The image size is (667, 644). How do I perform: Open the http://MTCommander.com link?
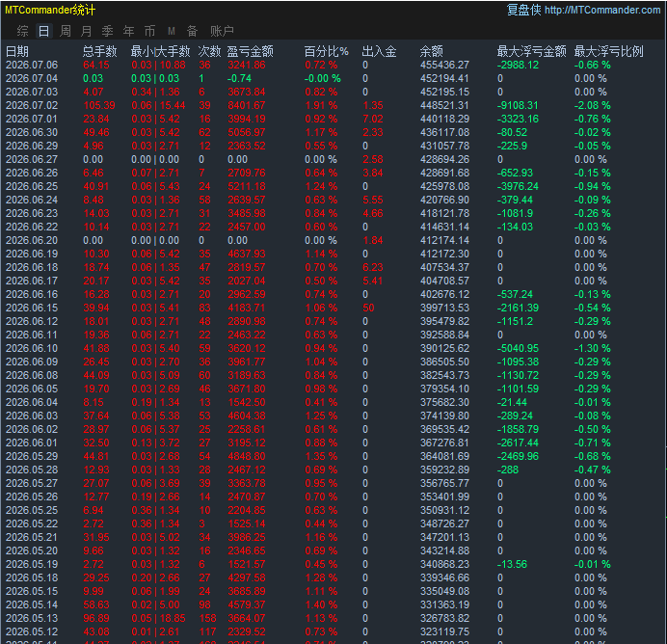click(602, 10)
